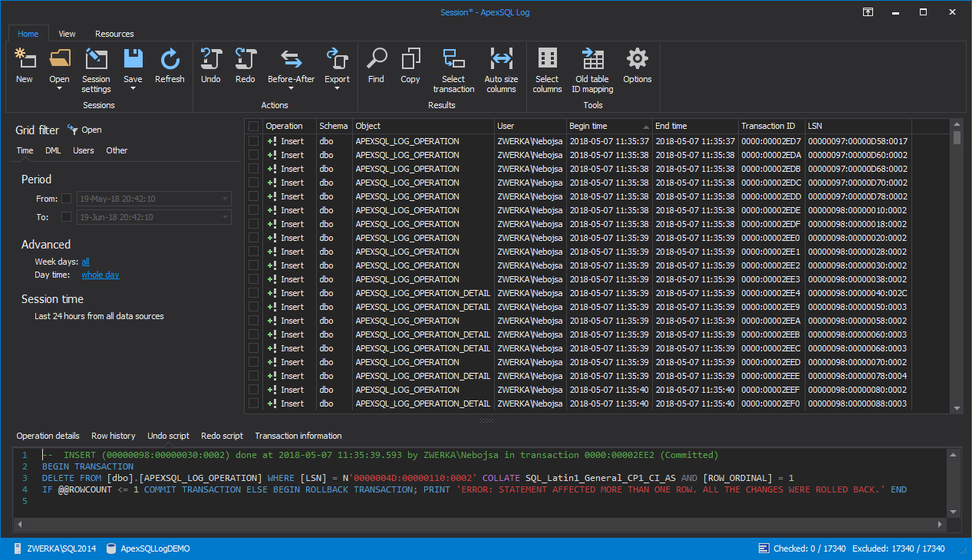Click the Copy icon
The height and width of the screenshot is (560, 972).
point(410,59)
